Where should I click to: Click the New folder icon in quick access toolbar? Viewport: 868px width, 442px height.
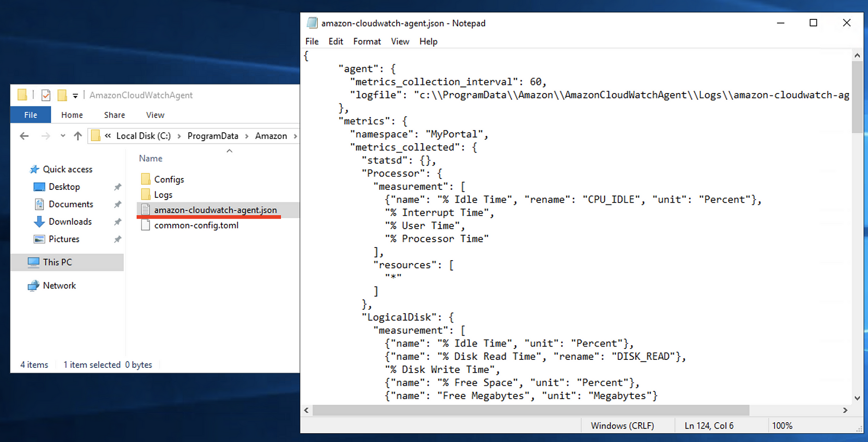click(x=62, y=95)
